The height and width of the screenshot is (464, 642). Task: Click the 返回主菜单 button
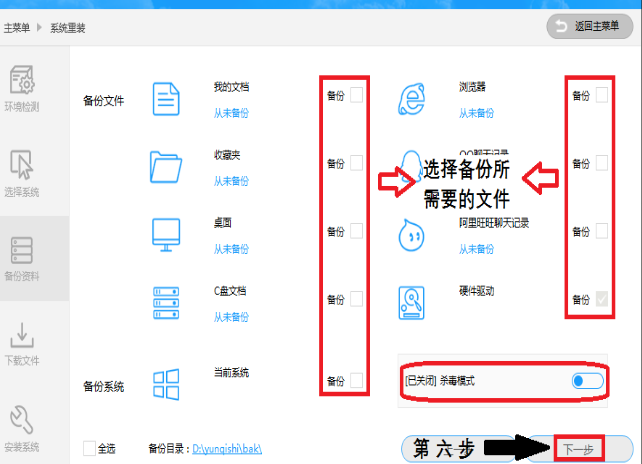click(x=590, y=27)
